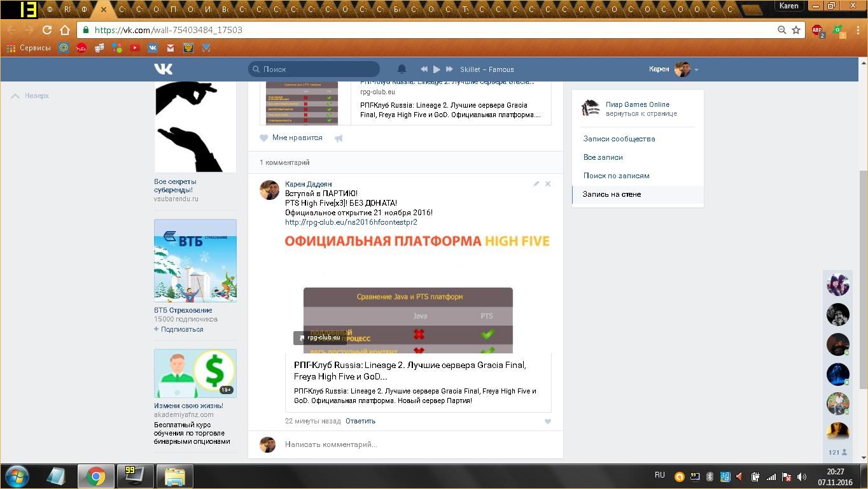This screenshot has height=489, width=868.
Task: Reload the current VK page
Action: coord(47,30)
